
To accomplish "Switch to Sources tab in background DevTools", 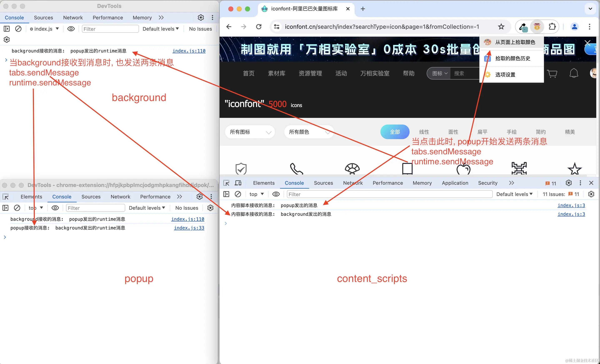I will 43,17.
